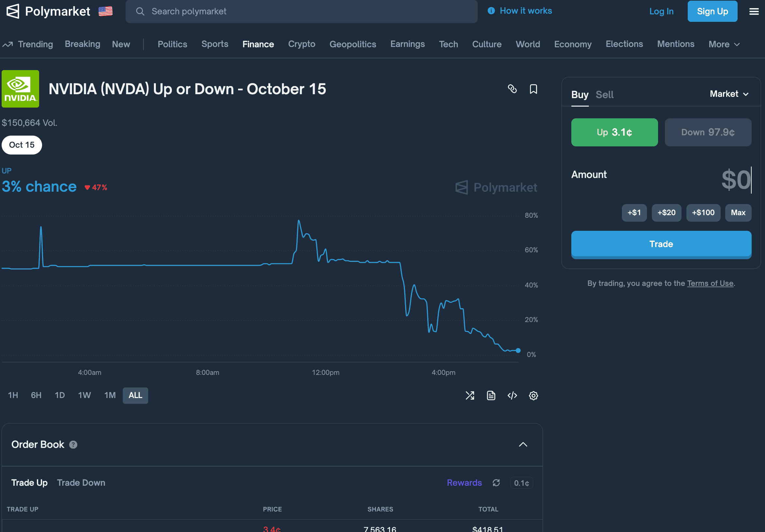This screenshot has width=765, height=532.
Task: Click the shuffle icon below the chart
Action: [x=470, y=395]
